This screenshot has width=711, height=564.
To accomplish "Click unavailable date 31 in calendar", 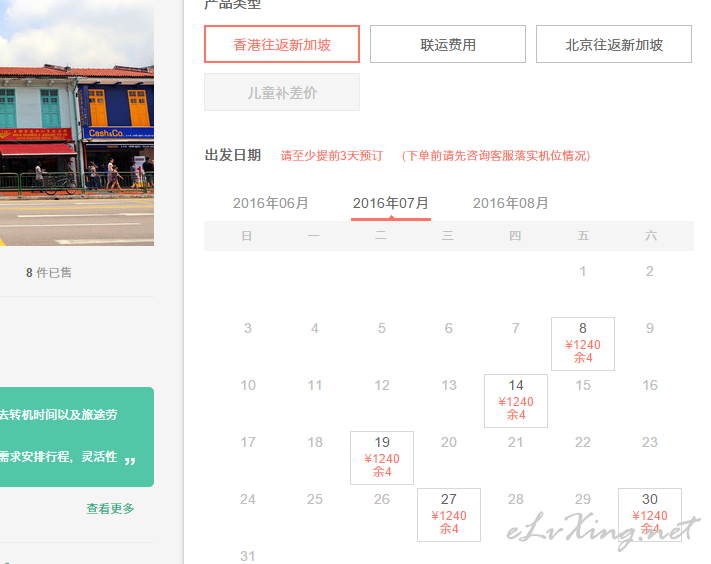I will coord(248,556).
